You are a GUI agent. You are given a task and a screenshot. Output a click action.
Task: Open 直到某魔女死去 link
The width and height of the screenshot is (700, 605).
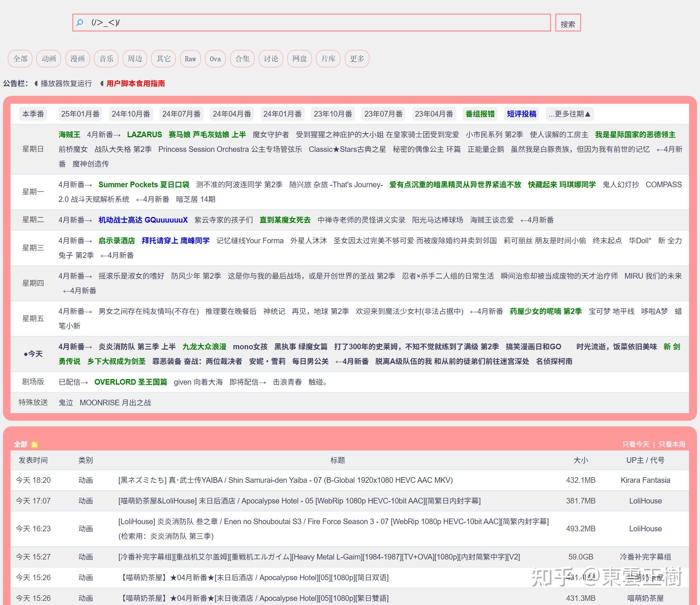285,220
